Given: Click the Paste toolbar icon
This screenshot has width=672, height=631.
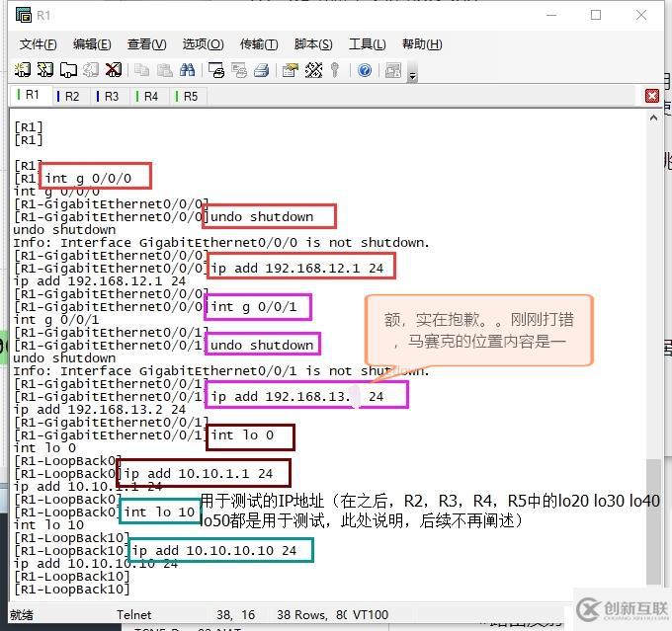Looking at the screenshot, I should (165, 70).
